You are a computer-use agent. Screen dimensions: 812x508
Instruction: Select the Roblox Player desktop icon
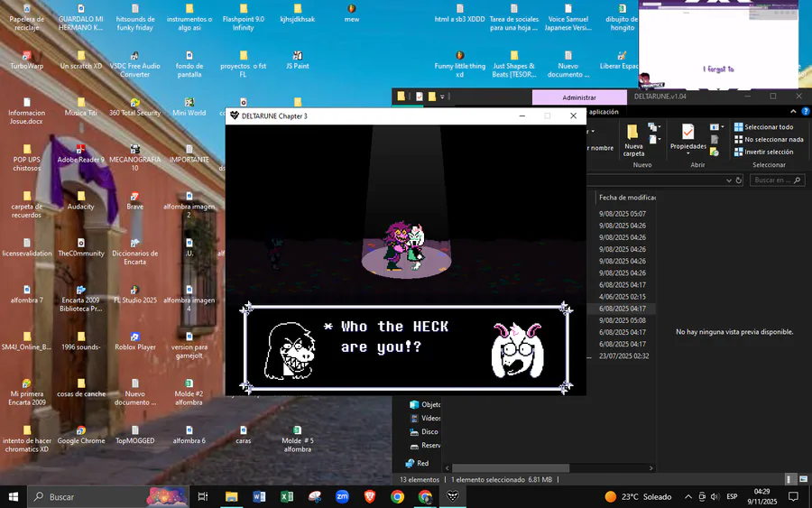coord(134,341)
